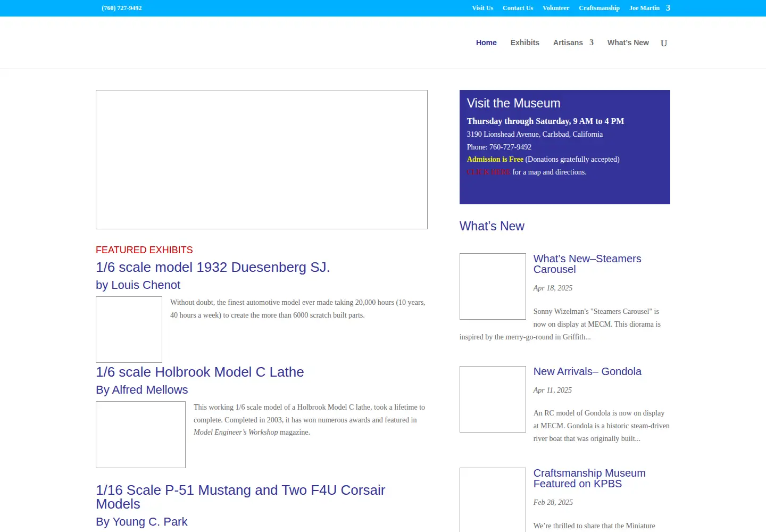Open the Volunteer link in the top bar
Screen dimensions: 766x532
point(556,8)
